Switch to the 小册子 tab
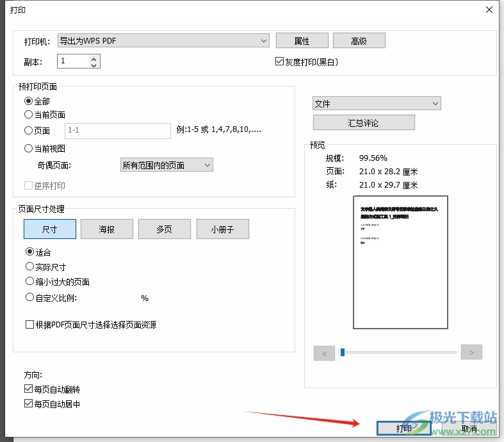Image resolution: width=504 pixels, height=442 pixels. tap(222, 229)
